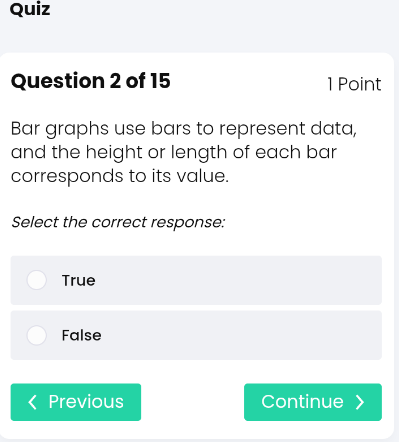Click the Question 2 of 15 heading
Screen dimensions: 399x442
coord(91,81)
